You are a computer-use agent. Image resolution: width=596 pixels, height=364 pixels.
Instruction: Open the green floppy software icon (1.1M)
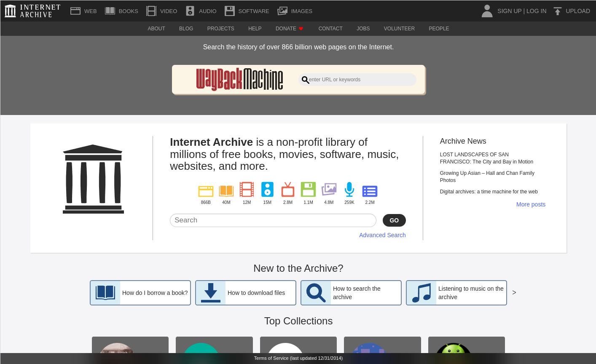pos(308,190)
